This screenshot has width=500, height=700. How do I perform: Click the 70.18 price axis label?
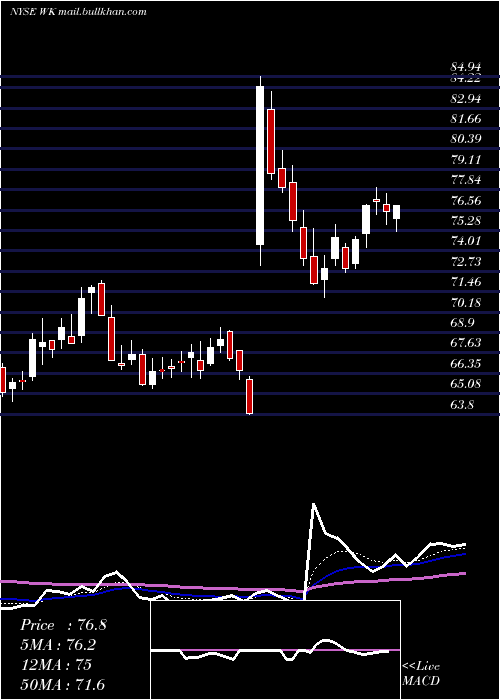466,303
